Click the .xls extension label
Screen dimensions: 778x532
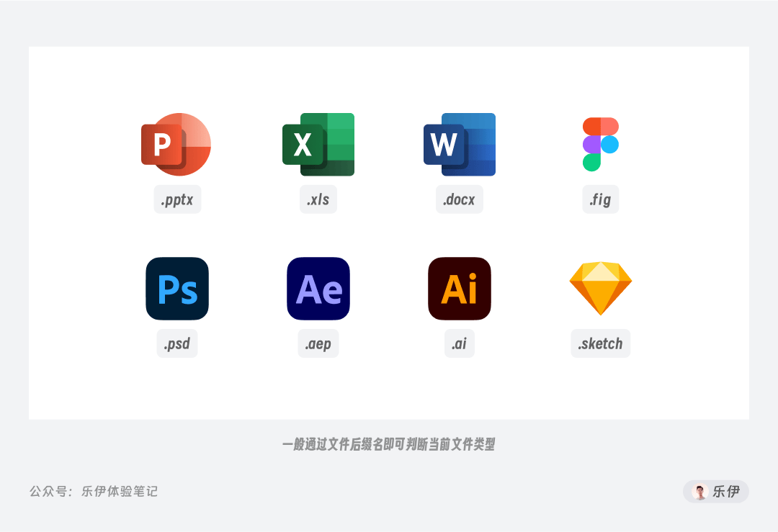pos(318,199)
